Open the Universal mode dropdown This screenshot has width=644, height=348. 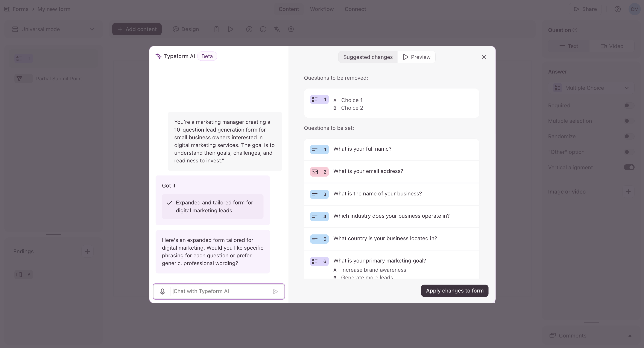pyautogui.click(x=53, y=29)
